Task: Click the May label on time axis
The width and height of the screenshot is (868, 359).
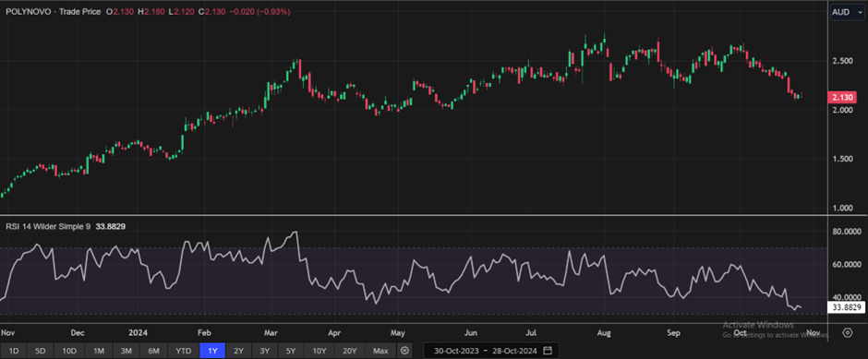Action: tap(398, 333)
